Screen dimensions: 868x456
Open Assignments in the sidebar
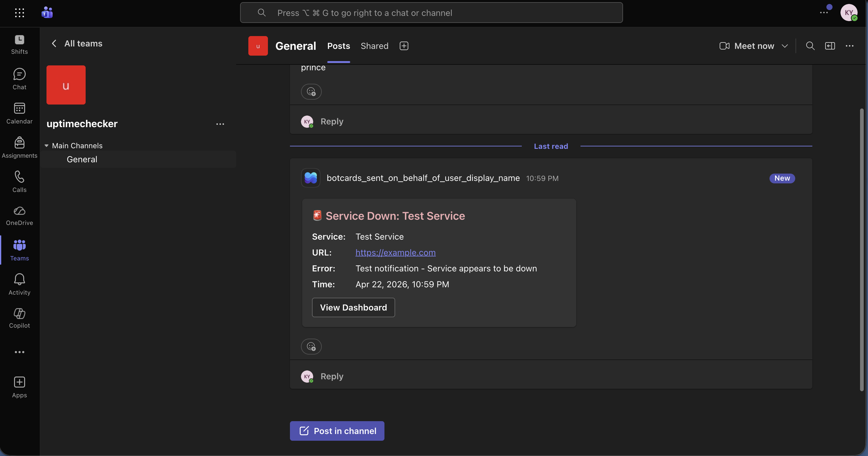point(20,148)
